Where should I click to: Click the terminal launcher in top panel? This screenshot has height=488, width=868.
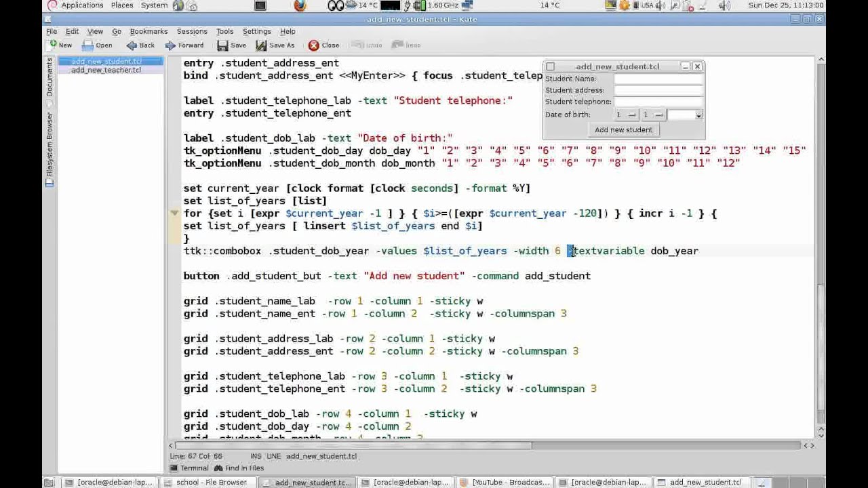click(x=260, y=5)
